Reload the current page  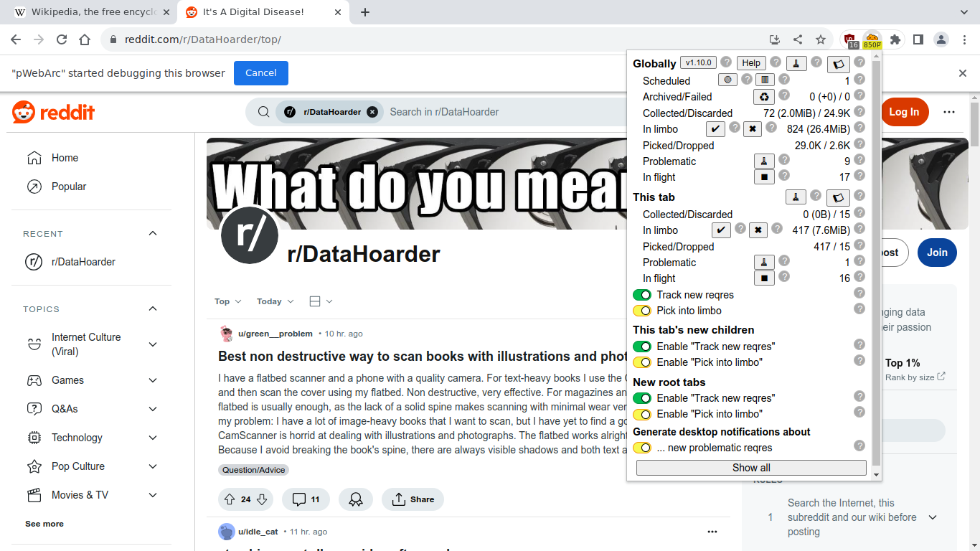coord(62,40)
